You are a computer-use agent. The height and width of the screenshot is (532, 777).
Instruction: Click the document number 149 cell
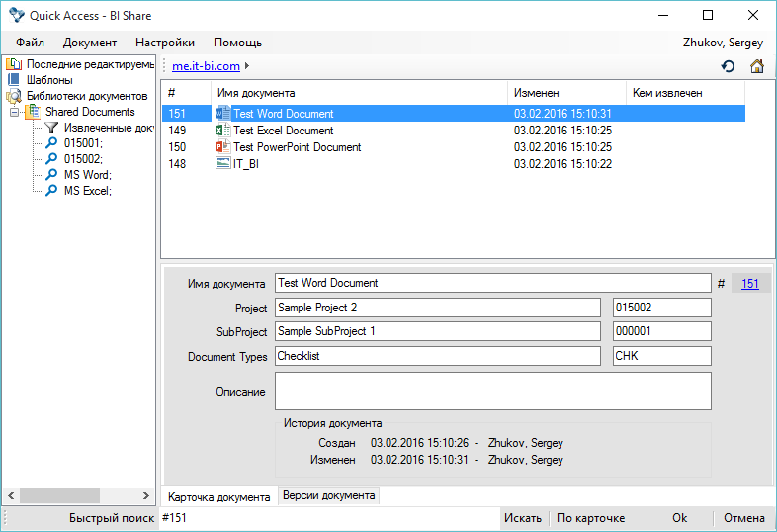point(177,130)
